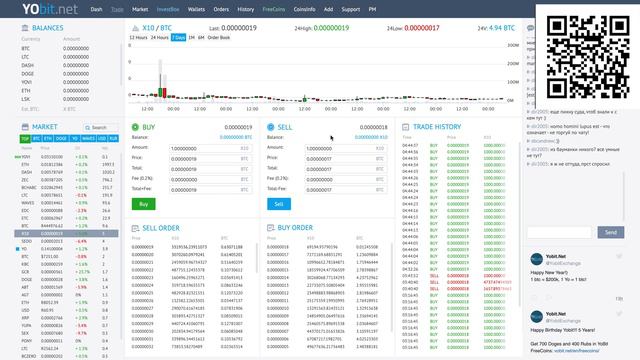Click the green Buy button
This screenshot has width=640, height=360.
pos(144,204)
